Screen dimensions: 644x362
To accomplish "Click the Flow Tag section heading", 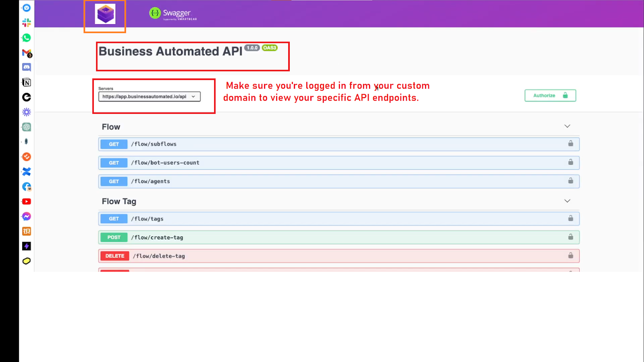I will tap(119, 202).
